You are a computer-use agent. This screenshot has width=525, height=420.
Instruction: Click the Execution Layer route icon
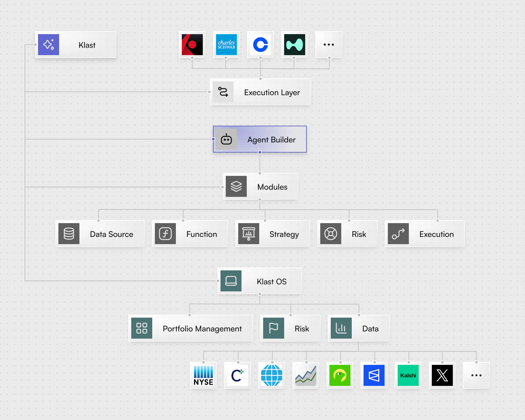click(223, 92)
